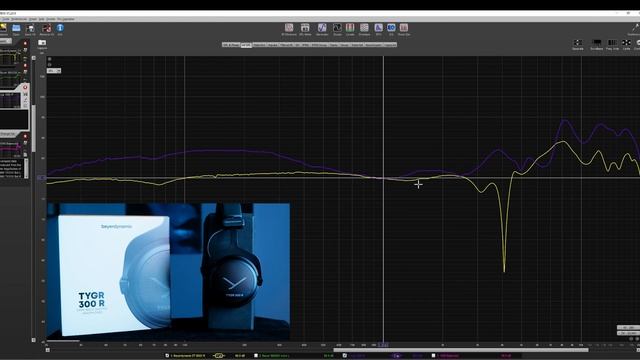
Task: Open the Room Sim tool
Action: point(404,29)
